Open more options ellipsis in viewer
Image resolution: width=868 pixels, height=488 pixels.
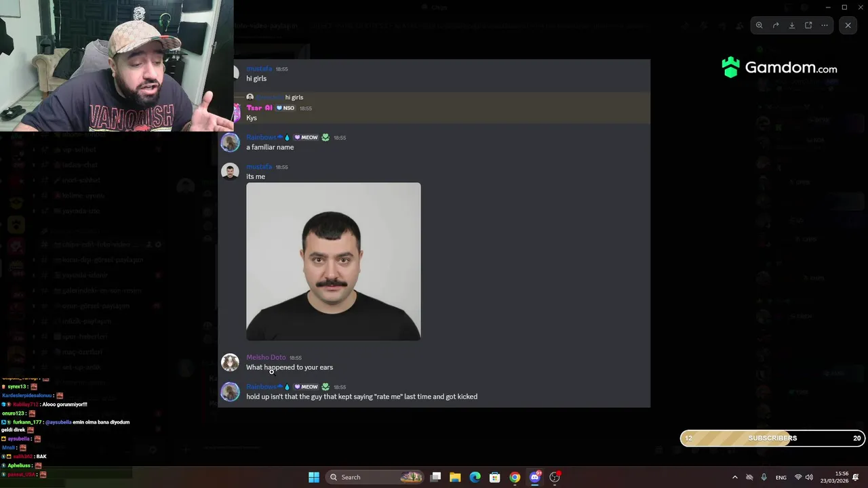pos(825,25)
